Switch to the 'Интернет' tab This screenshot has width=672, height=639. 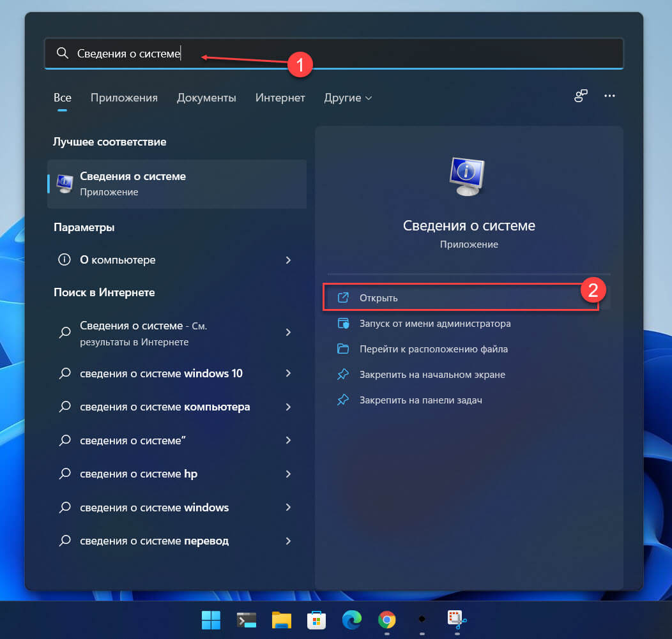280,98
